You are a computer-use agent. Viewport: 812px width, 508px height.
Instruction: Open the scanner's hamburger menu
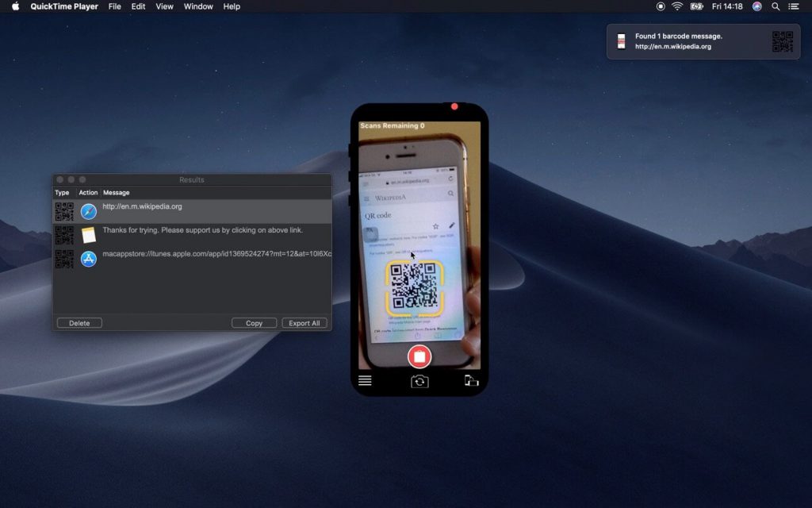pos(365,380)
